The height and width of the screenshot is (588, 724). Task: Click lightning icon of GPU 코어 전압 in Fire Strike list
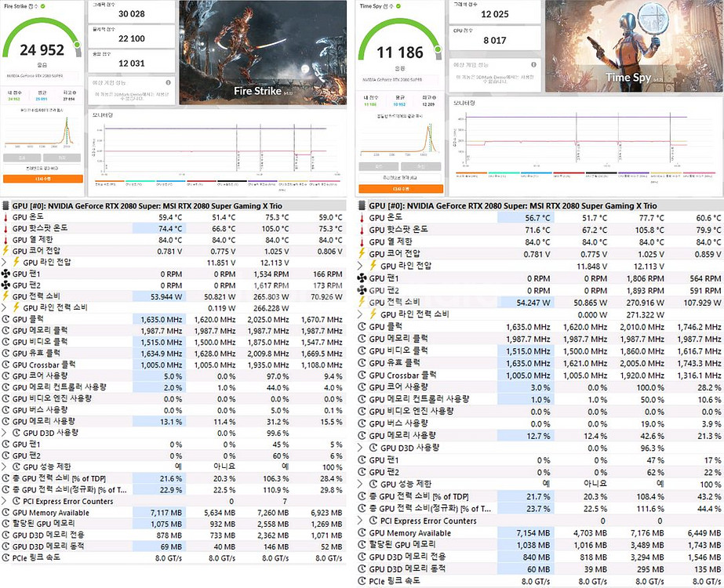click(5, 251)
